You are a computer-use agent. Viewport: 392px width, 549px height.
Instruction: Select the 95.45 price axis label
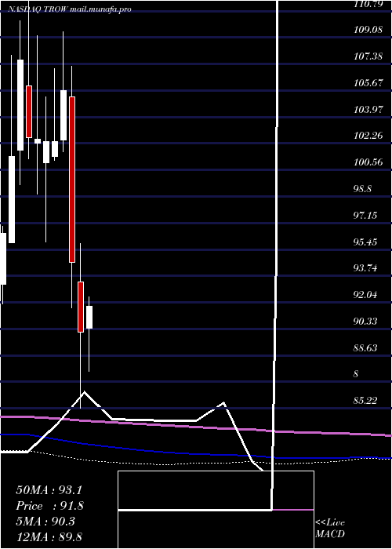[365, 242]
